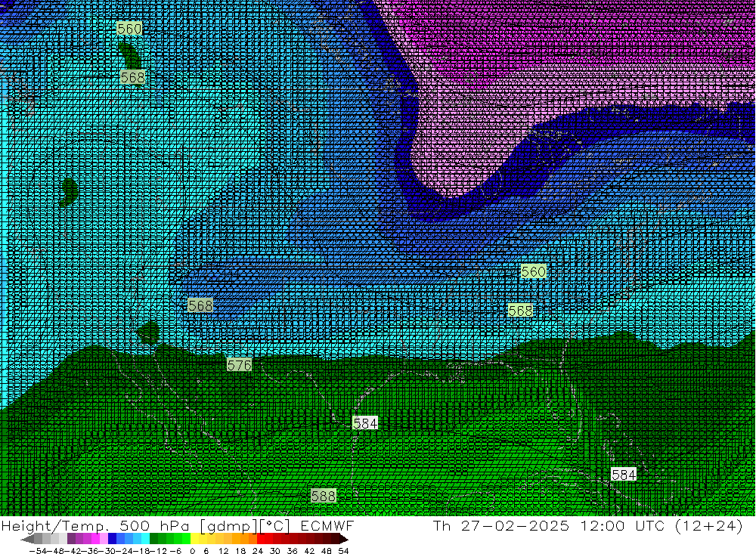
Task: Click the light pink legend swatch before -30
Action: point(104,539)
